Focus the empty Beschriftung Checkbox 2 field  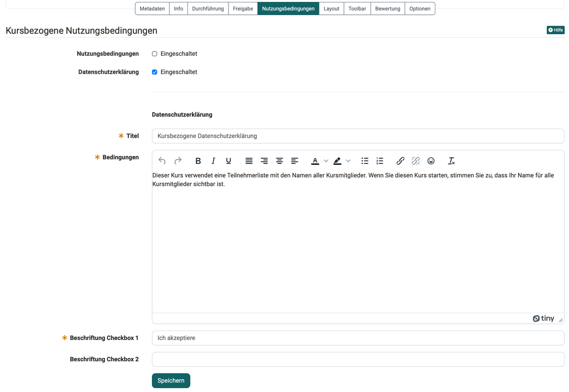point(358,359)
